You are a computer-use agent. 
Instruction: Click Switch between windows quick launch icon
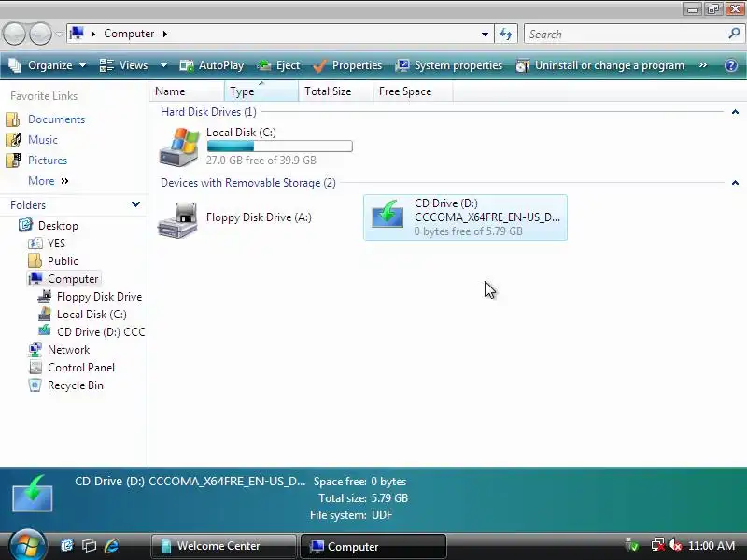click(89, 545)
